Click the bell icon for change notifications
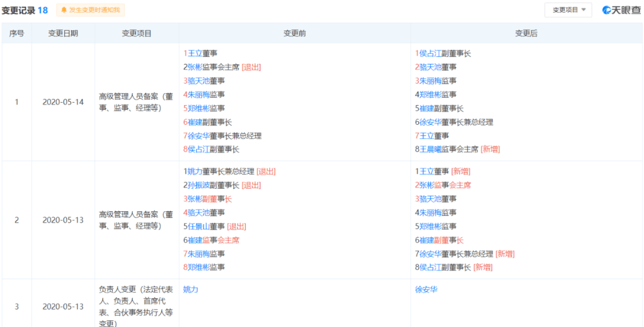Screen dimensions: 644x327 click(64, 10)
